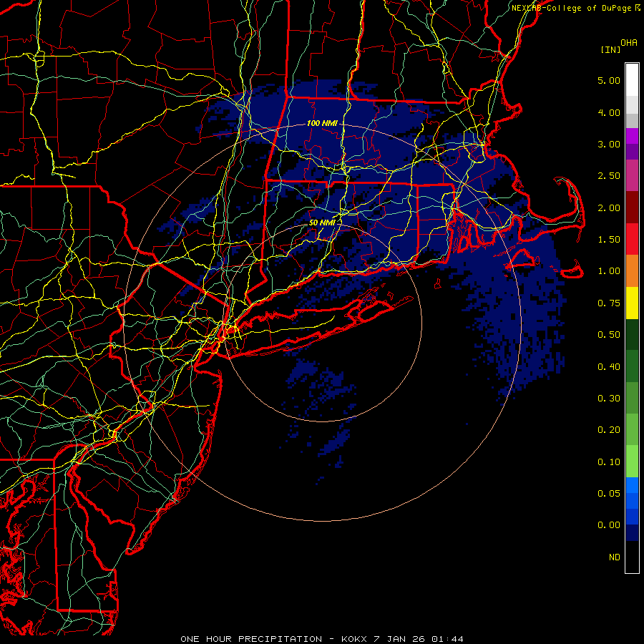The image size is (644, 644).
Task: Click the dark red 2.00 legend swatch
Action: click(632, 208)
